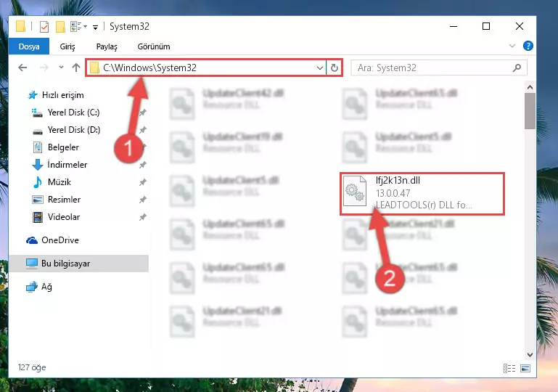Switch to the Paylaş ribbon tab
Viewport: 558px width, 392px height.
pyautogui.click(x=107, y=46)
